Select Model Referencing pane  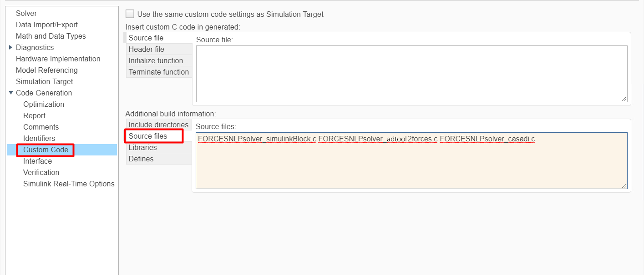[46, 70]
